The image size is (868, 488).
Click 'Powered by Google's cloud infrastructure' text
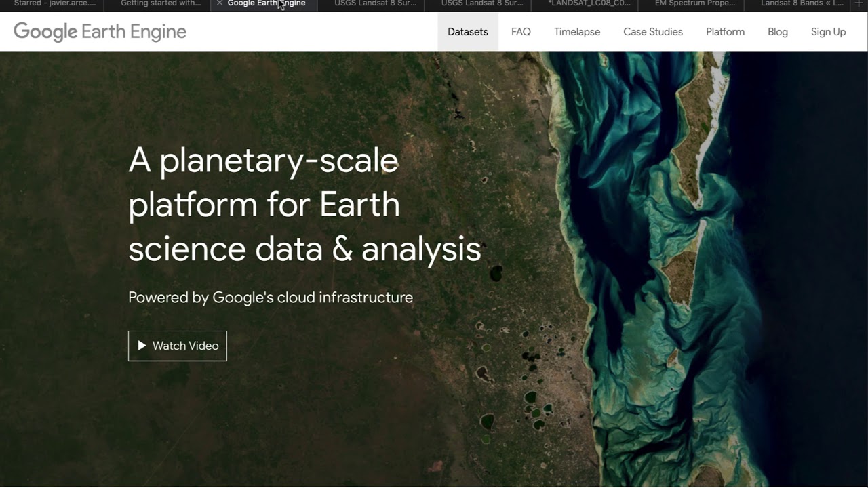coord(271,297)
